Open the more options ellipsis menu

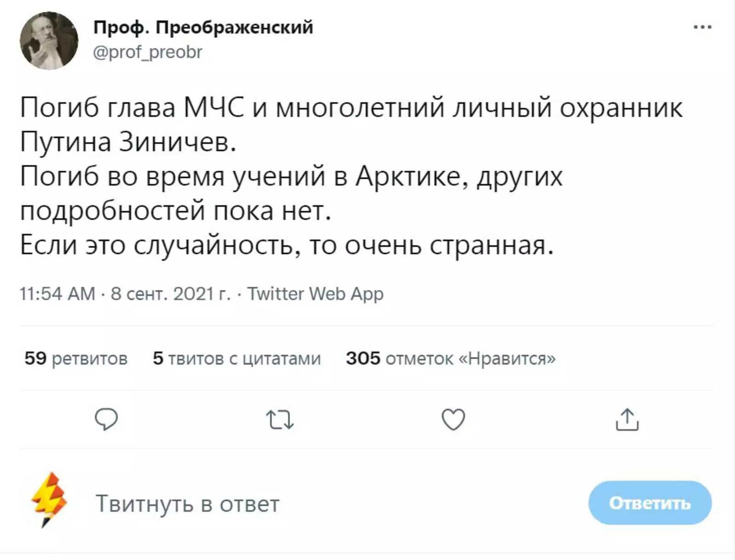pyautogui.click(x=702, y=28)
